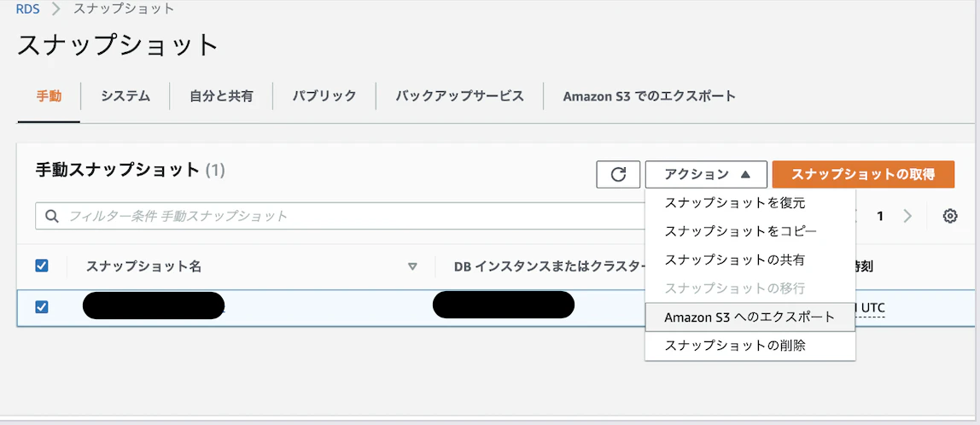
Task: Click the search magnifier icon in filter
Action: (52, 216)
